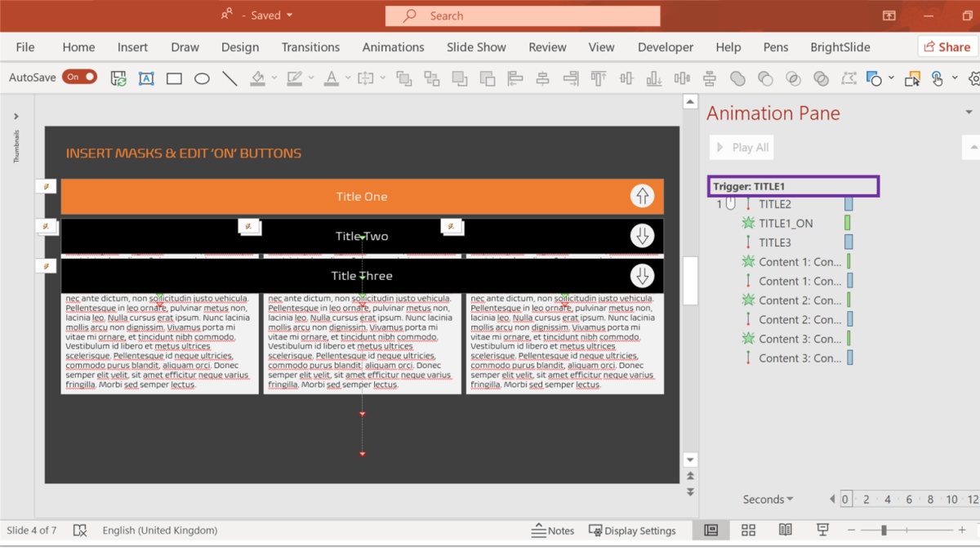The image size is (980, 551).
Task: Switch to Slide Sorter view
Action: [x=748, y=531]
